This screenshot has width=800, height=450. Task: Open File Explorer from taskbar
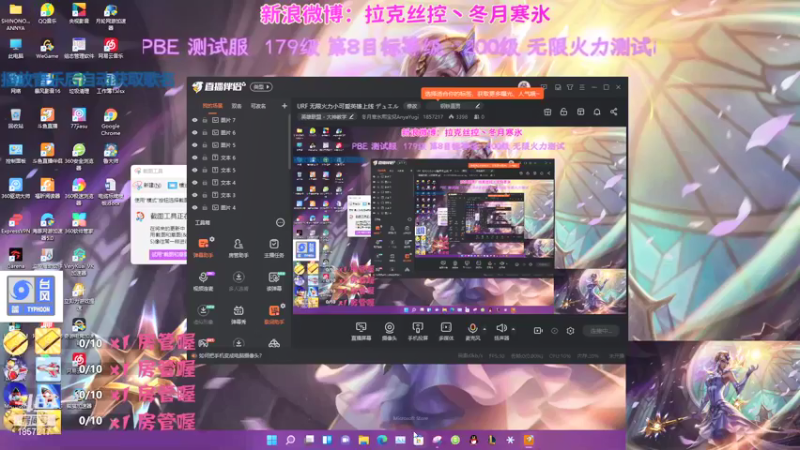pos(363,440)
